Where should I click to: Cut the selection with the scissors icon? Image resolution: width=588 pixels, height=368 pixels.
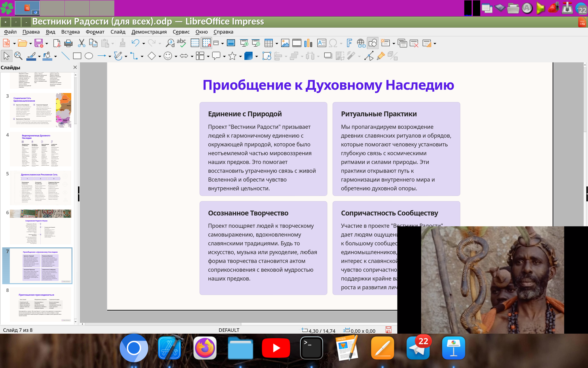82,43
